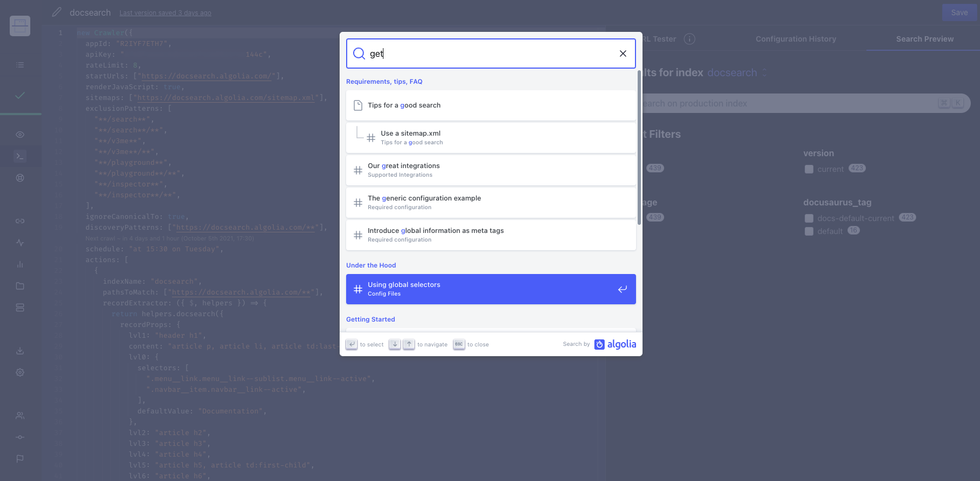The image size is (980, 481).
Task: Open 'Our great integrations' result
Action: tap(491, 170)
